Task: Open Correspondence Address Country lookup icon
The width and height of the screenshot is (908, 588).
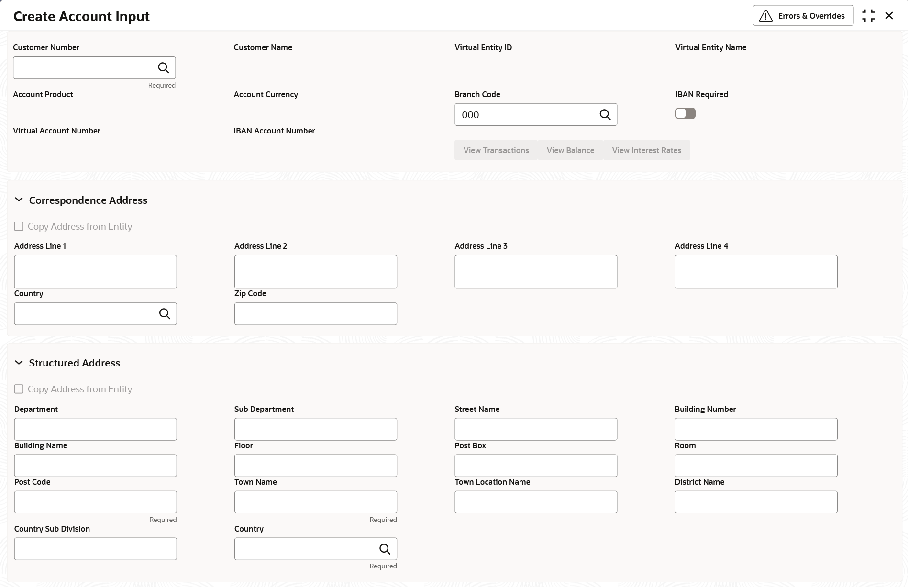Action: tap(165, 314)
